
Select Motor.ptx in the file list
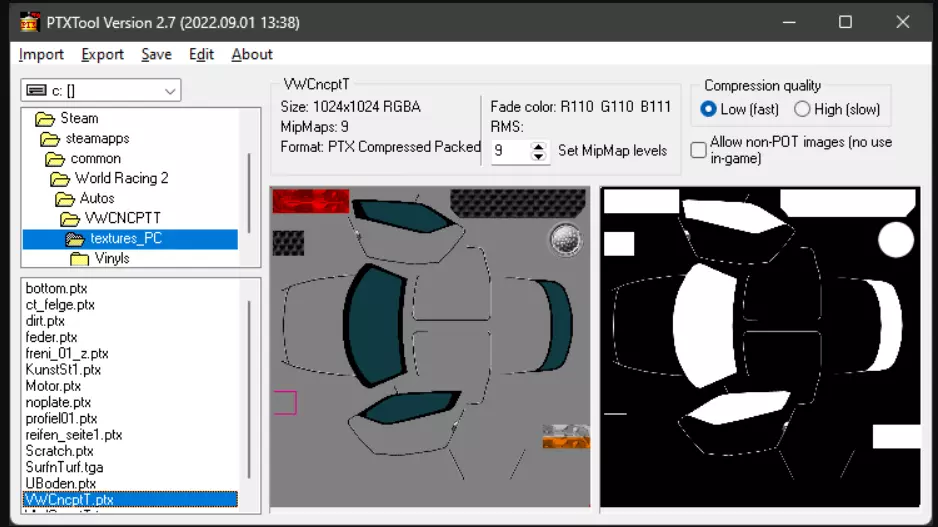click(53, 386)
